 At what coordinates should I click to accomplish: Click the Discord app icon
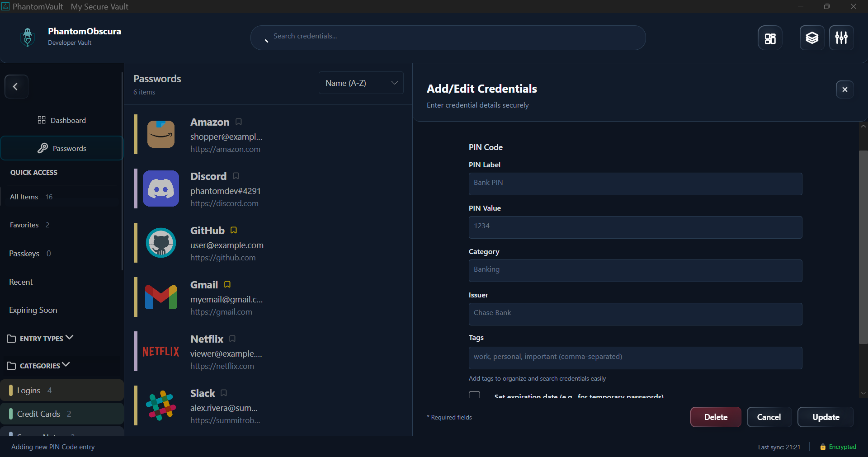(161, 188)
